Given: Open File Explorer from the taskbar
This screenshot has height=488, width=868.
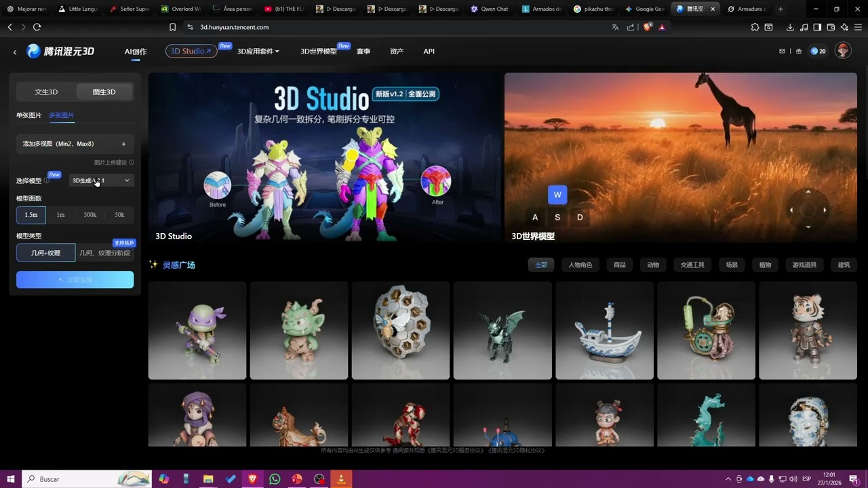Looking at the screenshot, I should pyautogui.click(x=209, y=479).
